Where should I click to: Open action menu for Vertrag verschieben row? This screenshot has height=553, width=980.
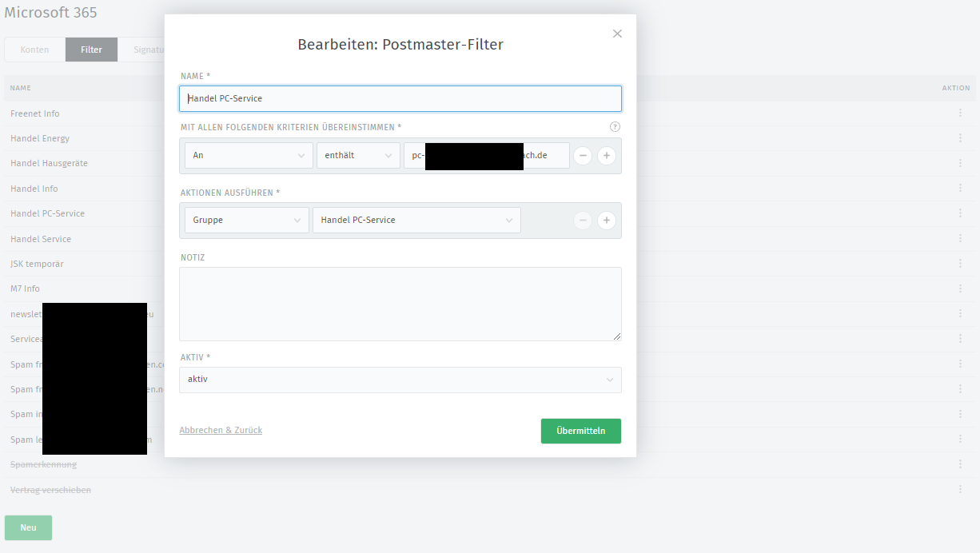960,490
